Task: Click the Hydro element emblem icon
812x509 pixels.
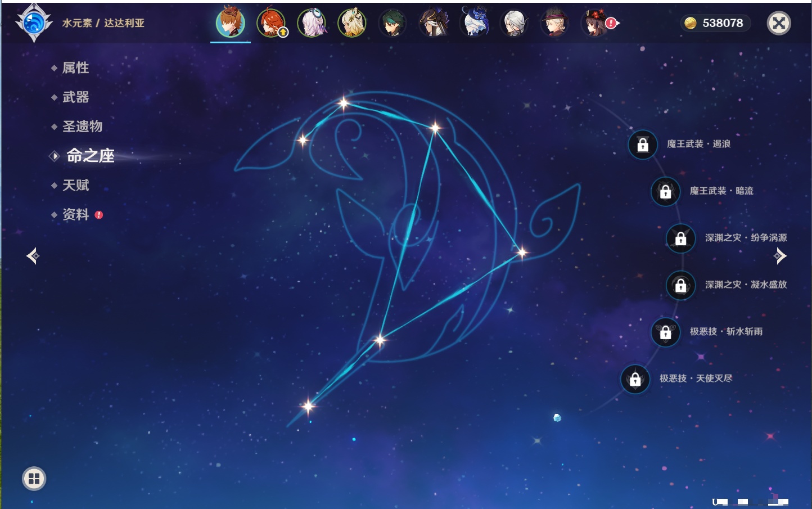Action: (x=34, y=23)
